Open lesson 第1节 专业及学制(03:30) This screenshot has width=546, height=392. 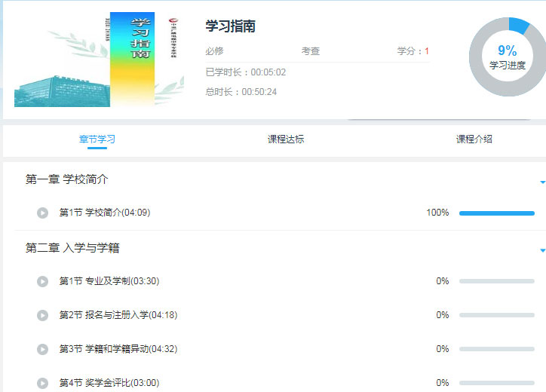[x=109, y=281]
